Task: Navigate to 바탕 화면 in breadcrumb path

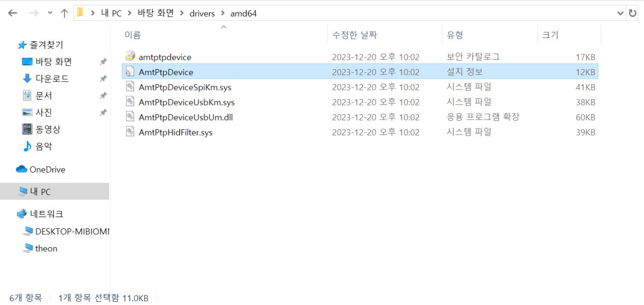Action: (x=155, y=13)
